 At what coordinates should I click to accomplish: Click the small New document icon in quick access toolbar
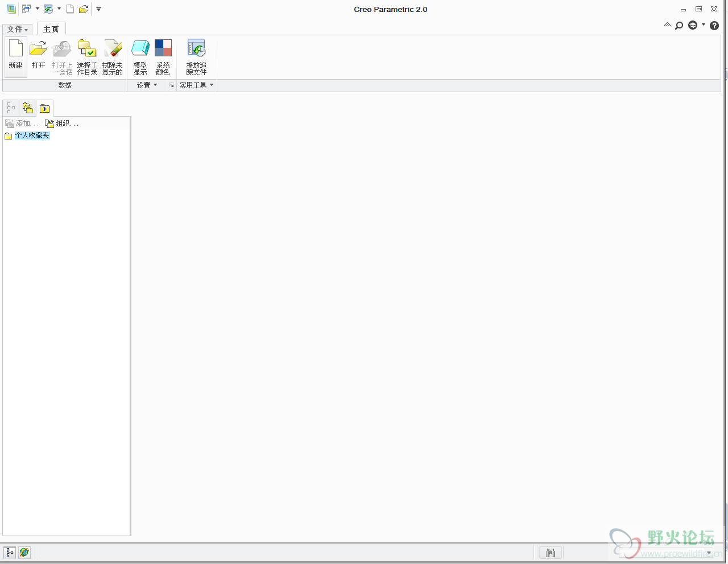(70, 9)
